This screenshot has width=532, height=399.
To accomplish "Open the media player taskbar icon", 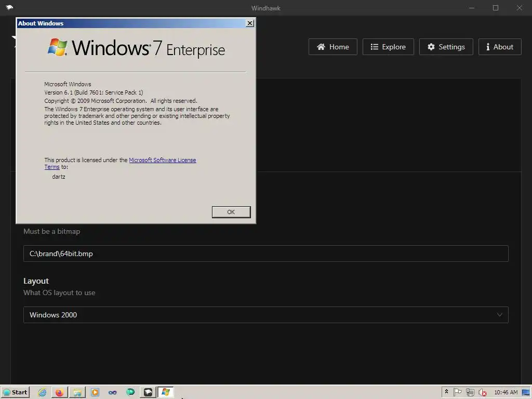I will [x=95, y=392].
